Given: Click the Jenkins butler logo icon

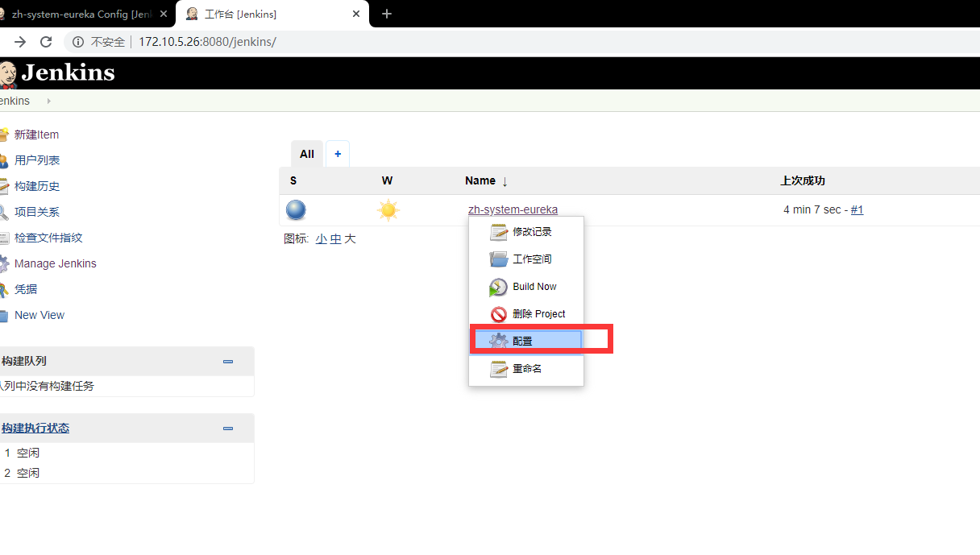Looking at the screenshot, I should pyautogui.click(x=8, y=74).
